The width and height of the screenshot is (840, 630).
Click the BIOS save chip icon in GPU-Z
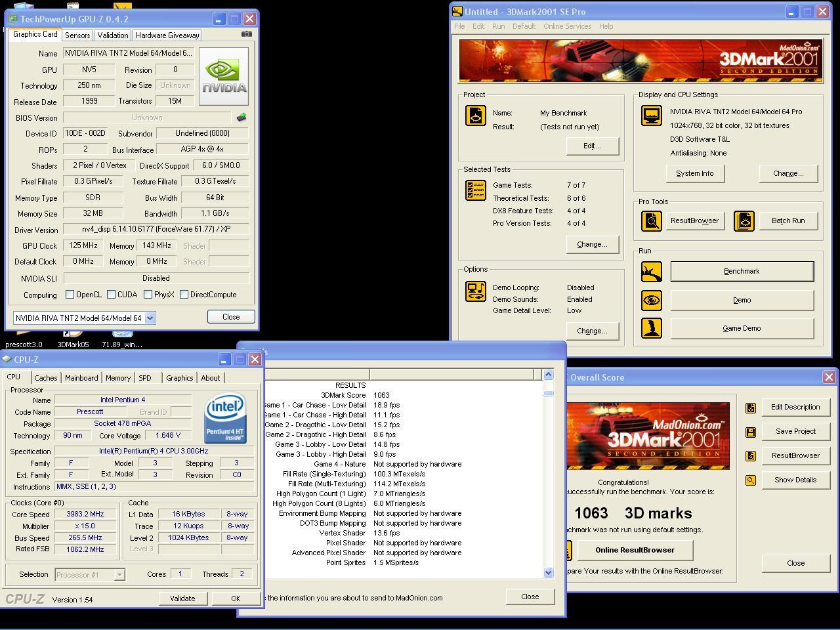click(x=241, y=117)
